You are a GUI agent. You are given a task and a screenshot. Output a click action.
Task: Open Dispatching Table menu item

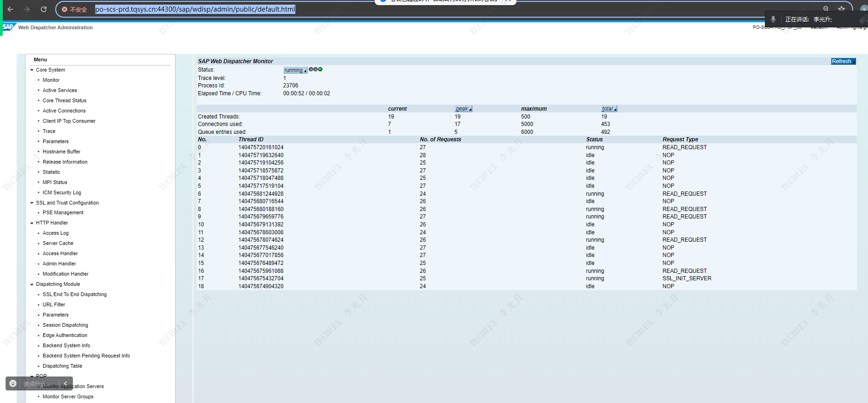pos(62,366)
